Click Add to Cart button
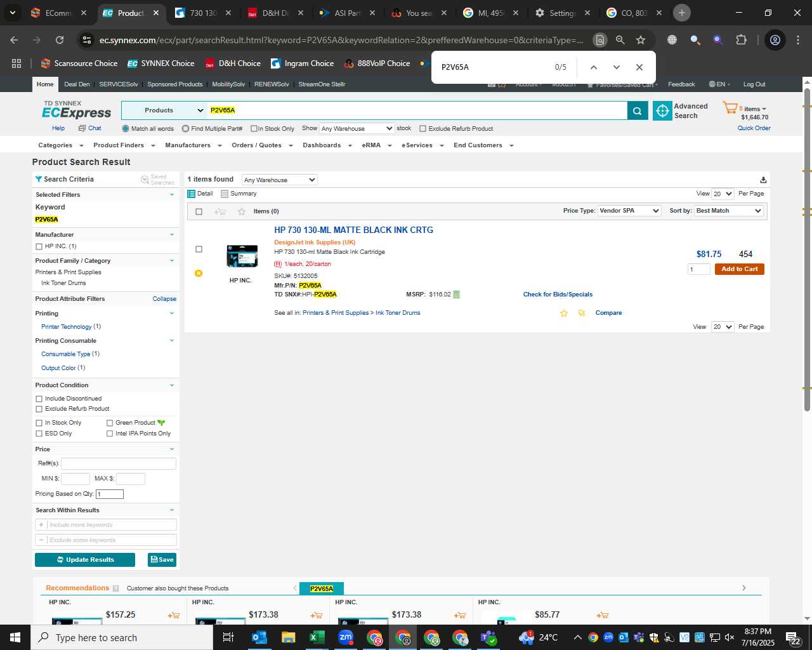This screenshot has height=650, width=812. tap(739, 269)
